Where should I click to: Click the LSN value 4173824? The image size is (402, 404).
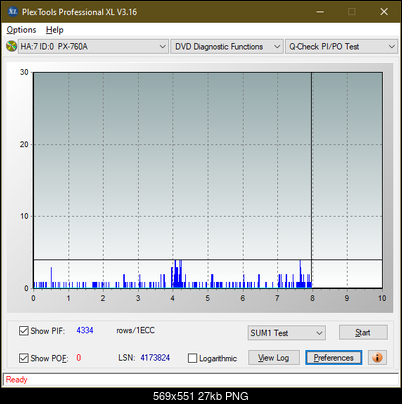pyautogui.click(x=155, y=358)
